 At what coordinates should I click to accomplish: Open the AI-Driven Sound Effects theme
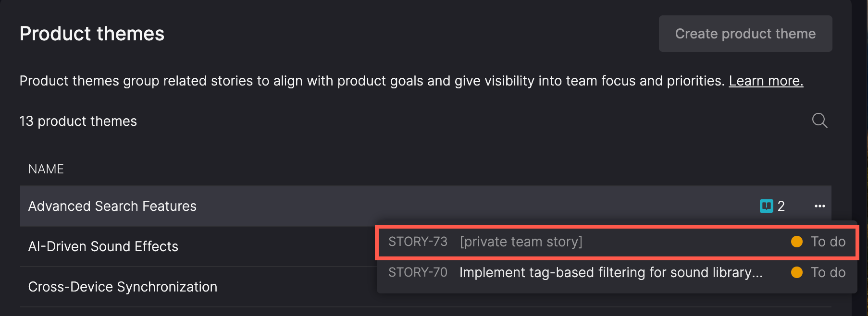pyautogui.click(x=103, y=246)
